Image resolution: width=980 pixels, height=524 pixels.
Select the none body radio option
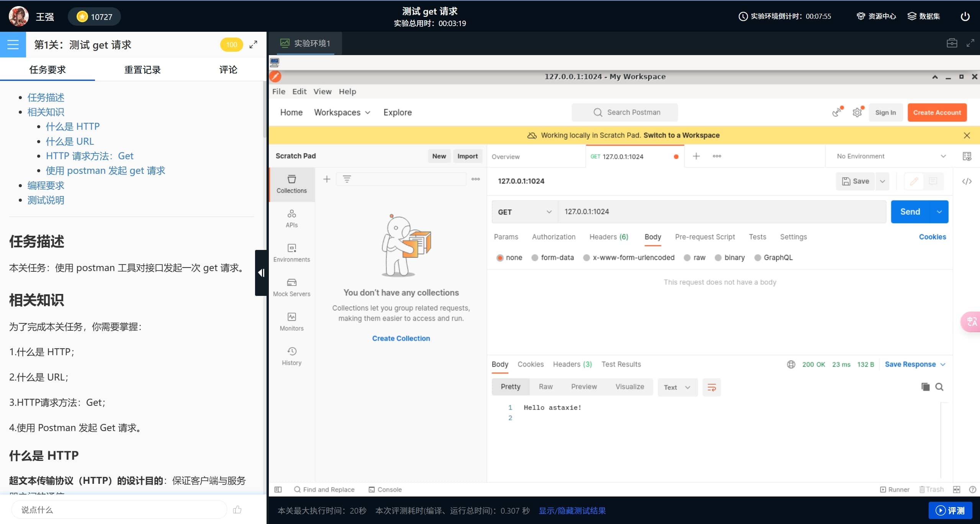point(499,258)
